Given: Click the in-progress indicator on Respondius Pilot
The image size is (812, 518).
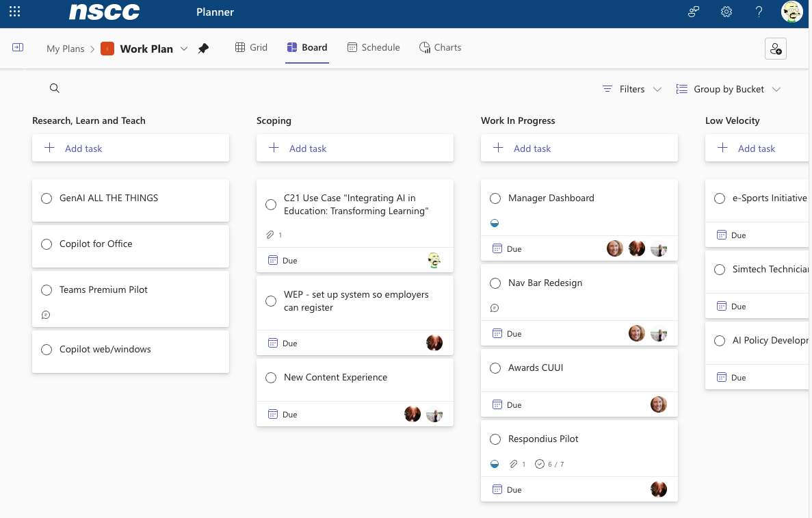Looking at the screenshot, I should coord(495,464).
